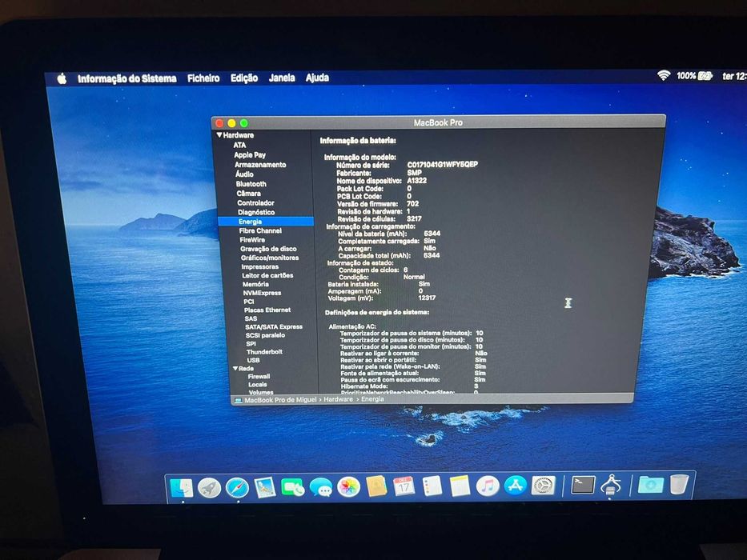This screenshot has width=747, height=560.
Task: Open Contacts book icon in dock
Action: (376, 486)
